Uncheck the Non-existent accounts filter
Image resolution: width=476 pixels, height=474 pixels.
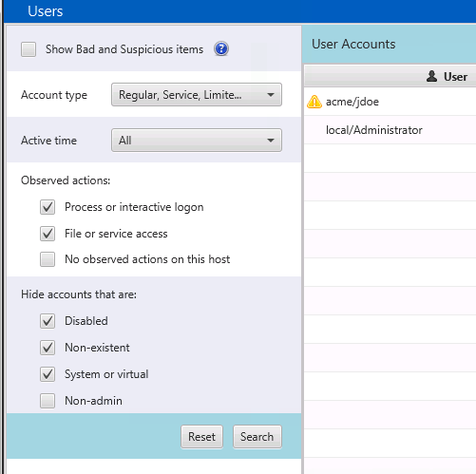click(x=48, y=348)
